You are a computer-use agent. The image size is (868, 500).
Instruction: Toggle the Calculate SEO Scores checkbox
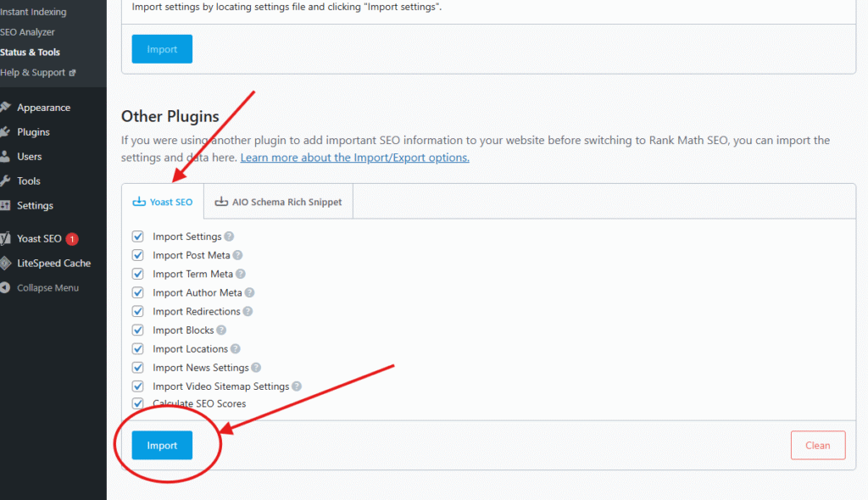coord(138,403)
